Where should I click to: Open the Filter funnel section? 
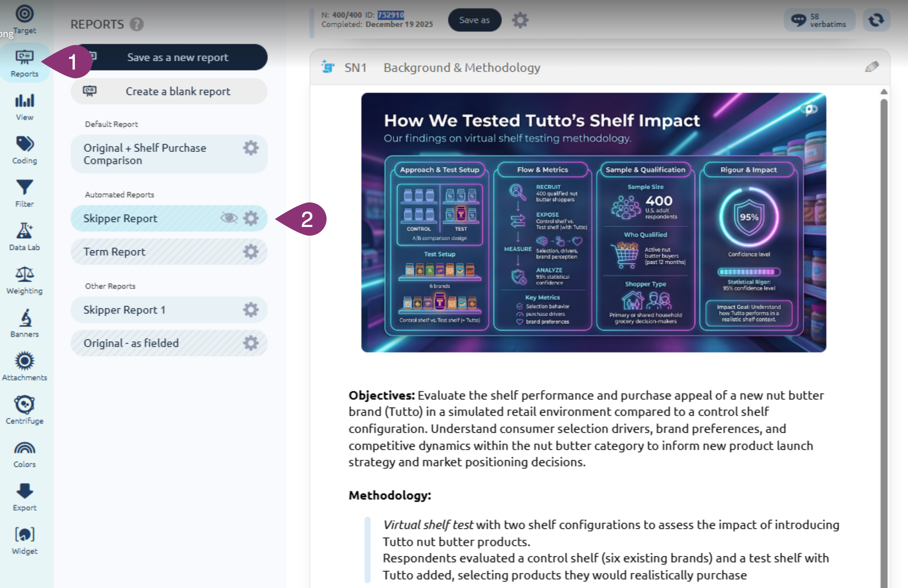coord(25,193)
